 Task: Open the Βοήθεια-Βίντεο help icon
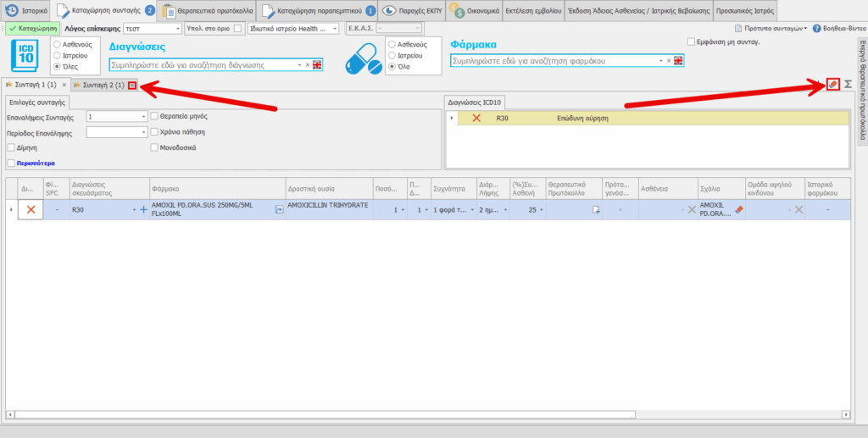[x=816, y=29]
